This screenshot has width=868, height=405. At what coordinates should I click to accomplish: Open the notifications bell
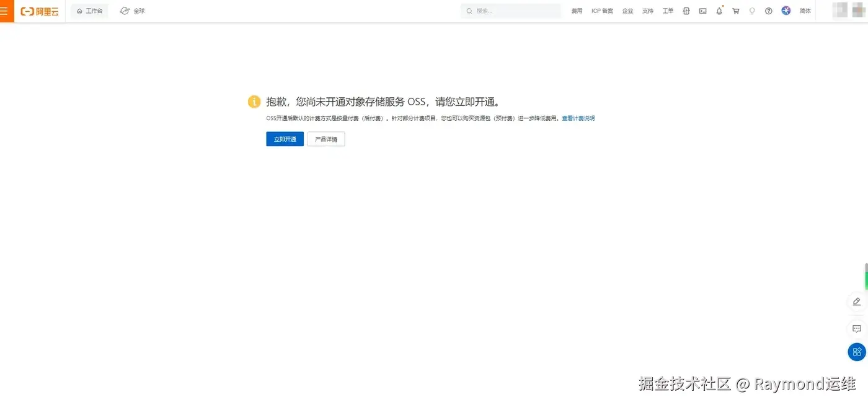click(x=719, y=11)
